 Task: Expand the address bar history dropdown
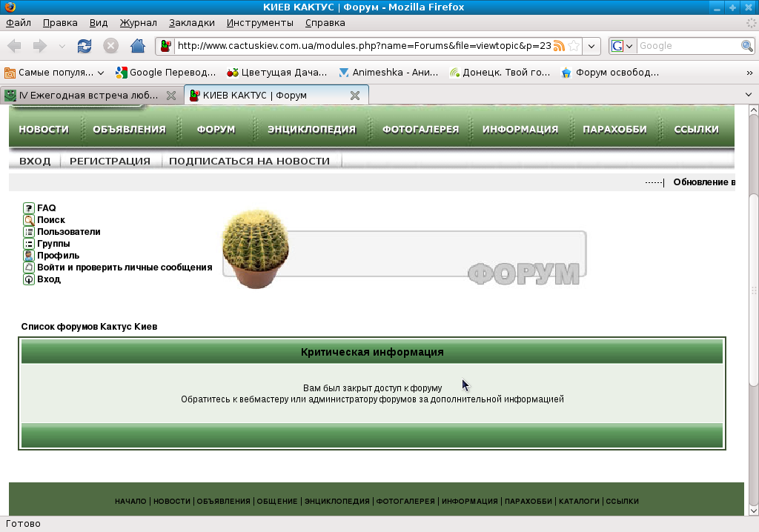591,46
